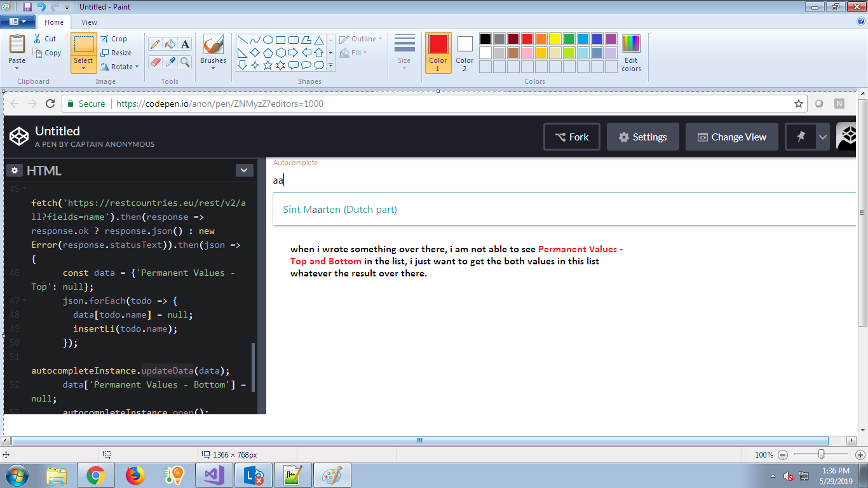868x488 pixels.
Task: Click the Save icon in quick access toolbar
Action: [26, 6]
